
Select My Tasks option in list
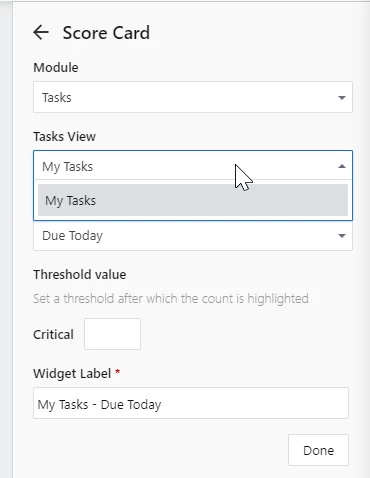(x=193, y=200)
